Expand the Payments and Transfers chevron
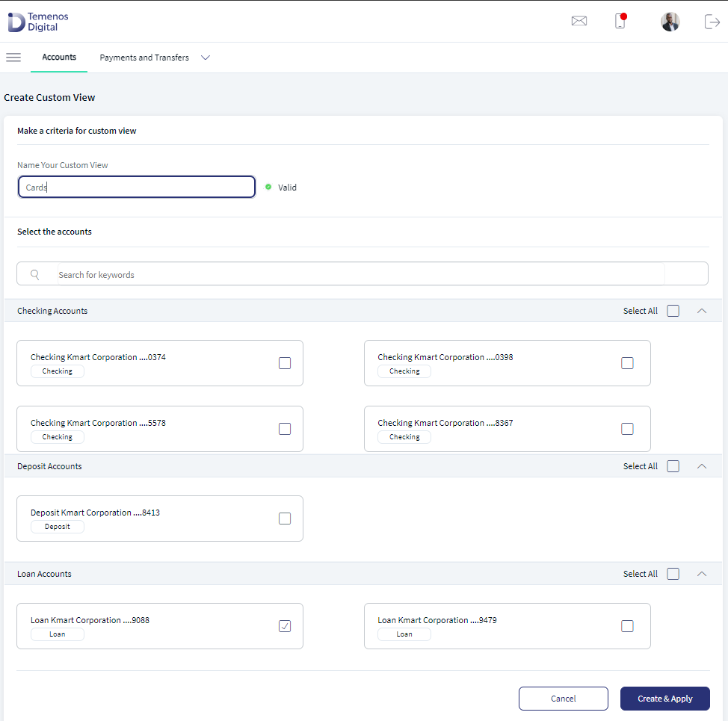Viewport: 728px width, 721px height. pos(206,58)
